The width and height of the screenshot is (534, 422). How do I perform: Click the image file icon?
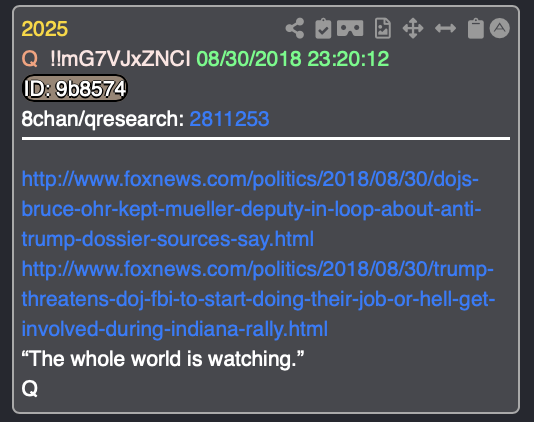point(383,28)
